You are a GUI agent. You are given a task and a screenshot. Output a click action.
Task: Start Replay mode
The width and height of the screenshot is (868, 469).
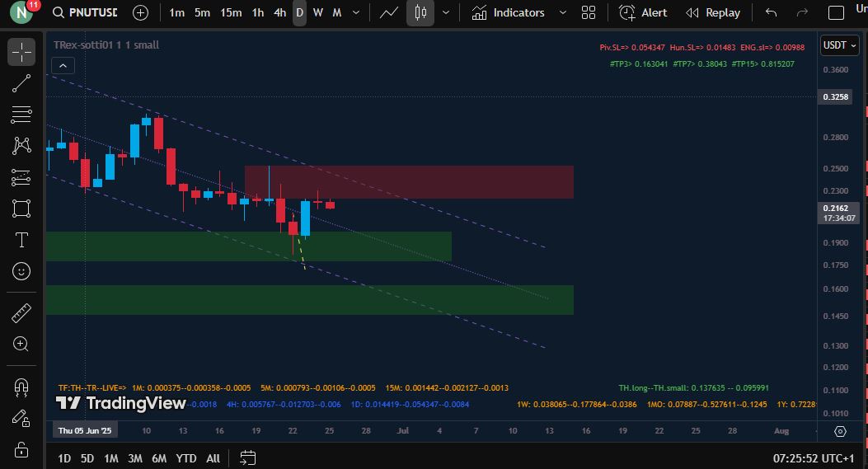[x=713, y=12]
